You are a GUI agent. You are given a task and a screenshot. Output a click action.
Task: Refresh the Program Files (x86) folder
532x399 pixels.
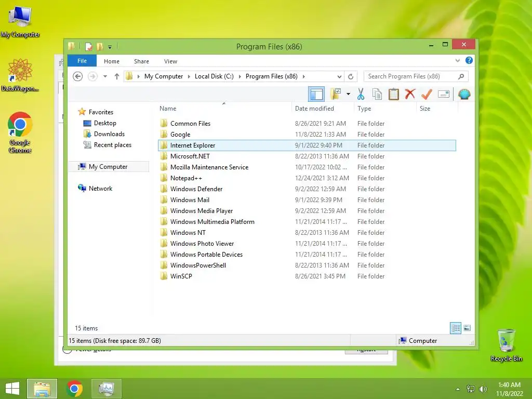click(351, 76)
